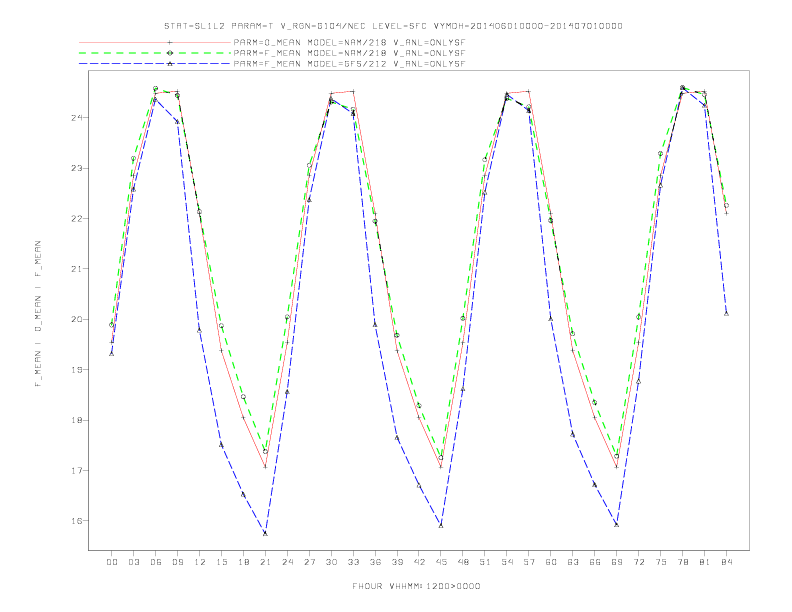Screen dimensions: 792x612
Task: Click y-axis tick label 23
Action: coord(76,168)
